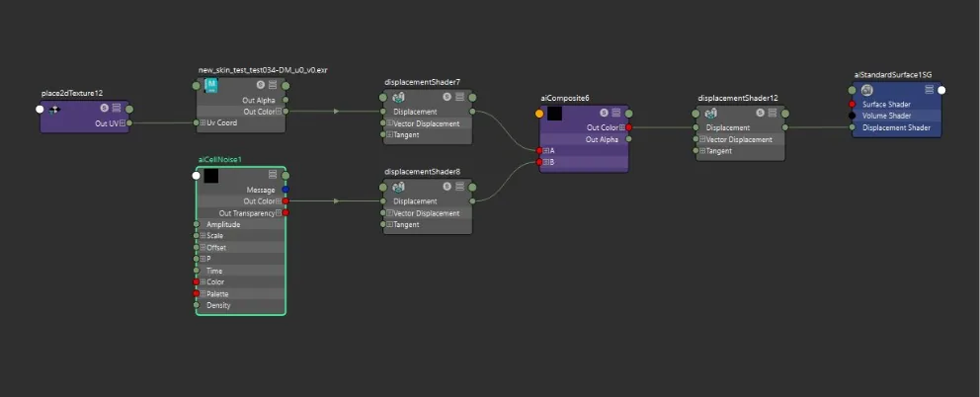The image size is (980, 397).
Task: Click Displacement label on displacementShader8
Action: 415,201
